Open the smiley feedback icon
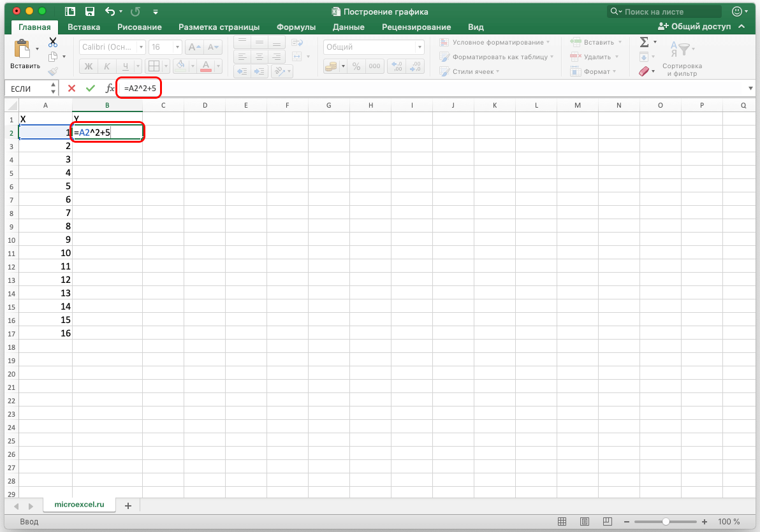 tap(737, 11)
